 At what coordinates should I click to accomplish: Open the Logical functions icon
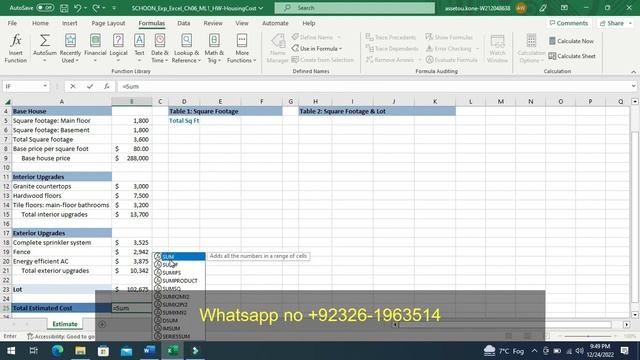pyautogui.click(x=118, y=40)
